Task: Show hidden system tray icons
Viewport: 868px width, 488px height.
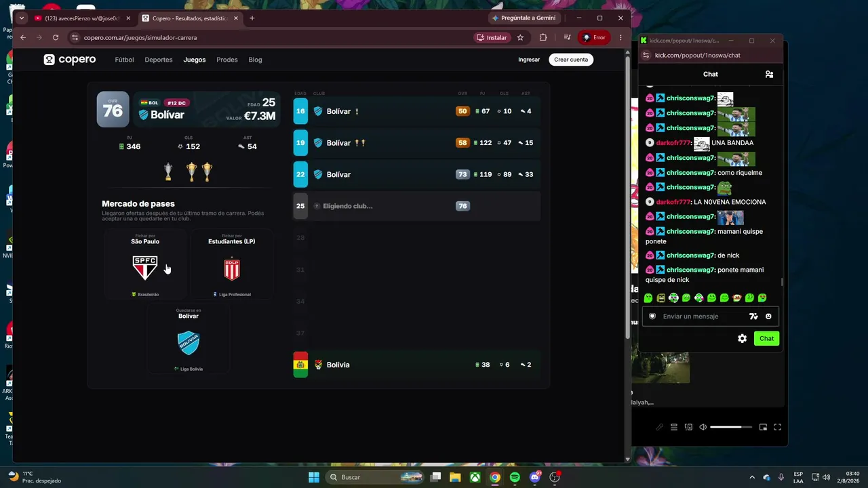Action: point(751,477)
